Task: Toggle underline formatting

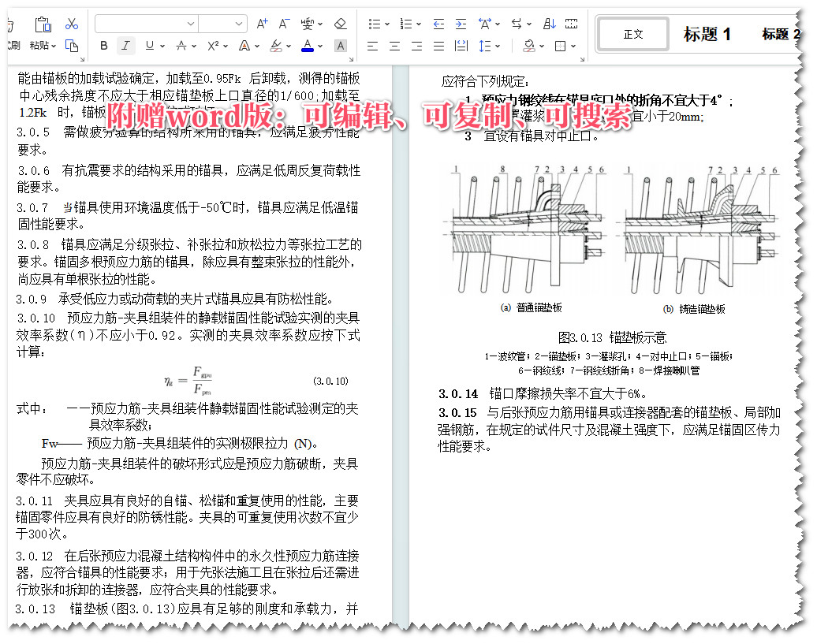Action: 148,46
